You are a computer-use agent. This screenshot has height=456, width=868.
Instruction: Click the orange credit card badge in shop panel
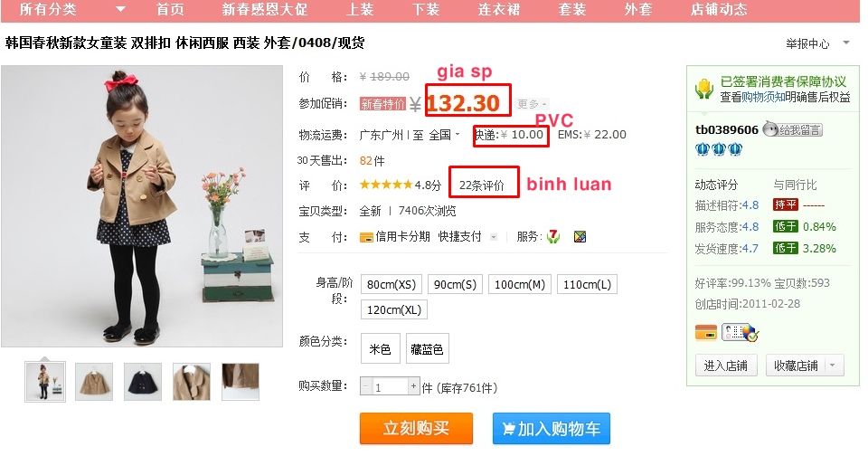click(706, 332)
